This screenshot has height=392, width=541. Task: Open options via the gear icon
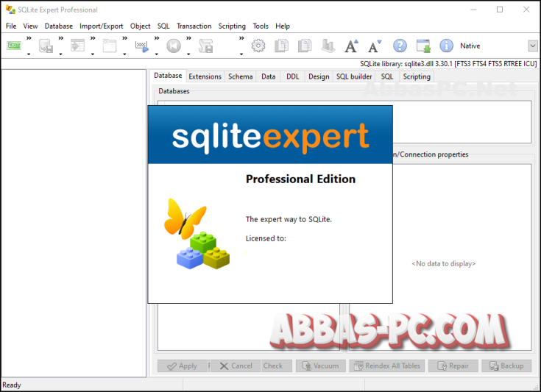(258, 46)
